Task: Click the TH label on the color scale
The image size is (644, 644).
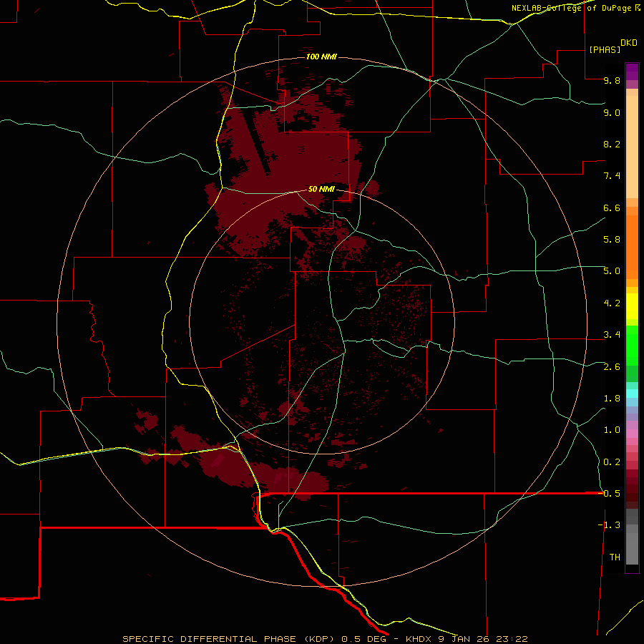Action: (x=615, y=557)
